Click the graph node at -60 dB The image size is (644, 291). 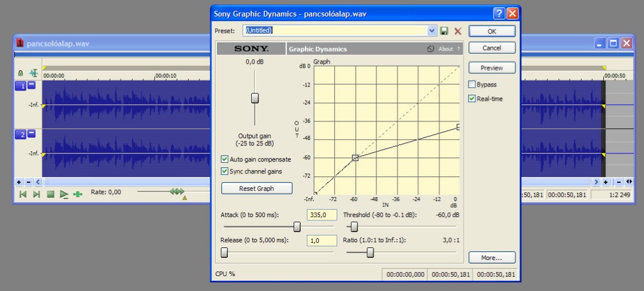coord(356,158)
